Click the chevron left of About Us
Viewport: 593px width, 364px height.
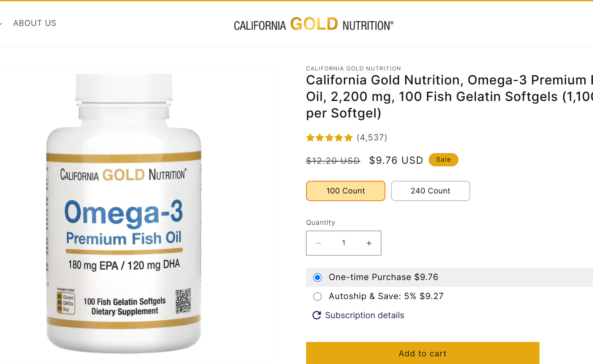coord(1,23)
